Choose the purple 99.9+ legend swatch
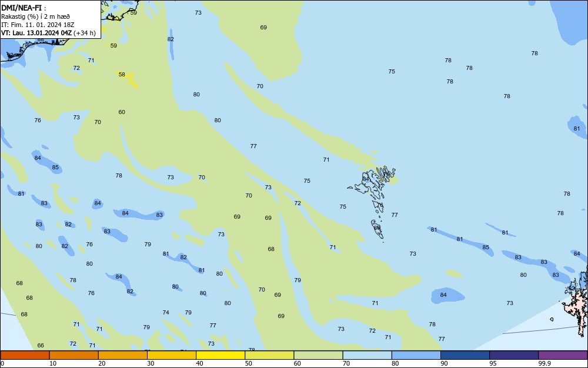 pyautogui.click(x=563, y=355)
